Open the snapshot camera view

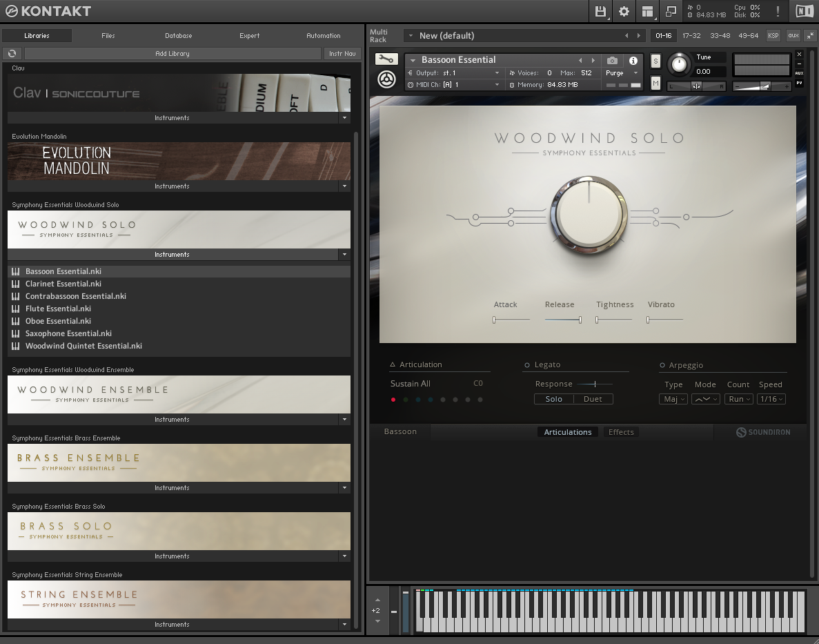(612, 61)
